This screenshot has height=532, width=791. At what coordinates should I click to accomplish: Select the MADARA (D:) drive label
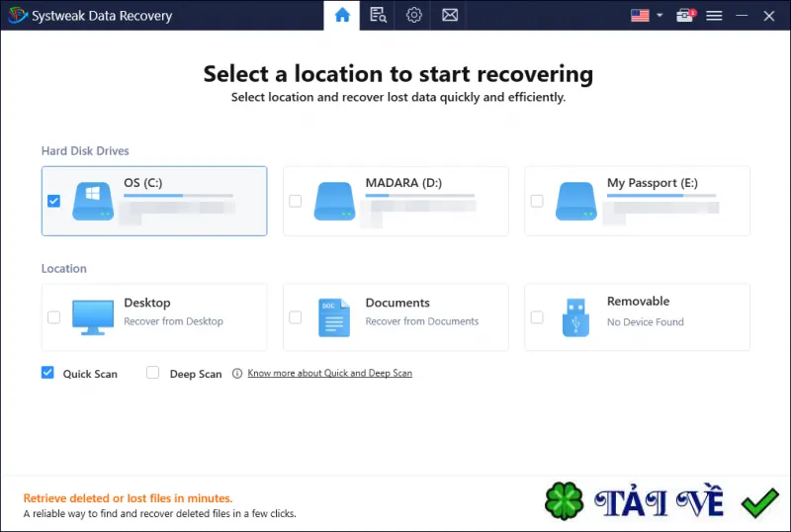point(403,183)
